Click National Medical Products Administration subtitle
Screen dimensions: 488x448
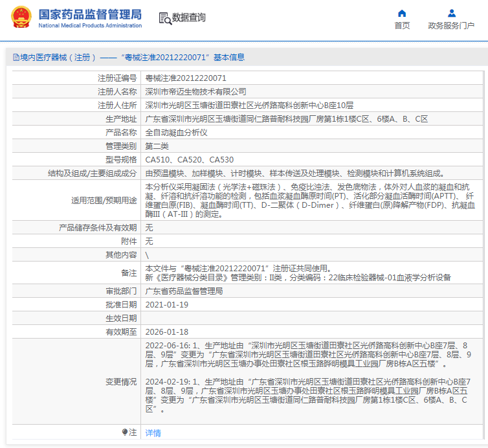tap(90, 25)
